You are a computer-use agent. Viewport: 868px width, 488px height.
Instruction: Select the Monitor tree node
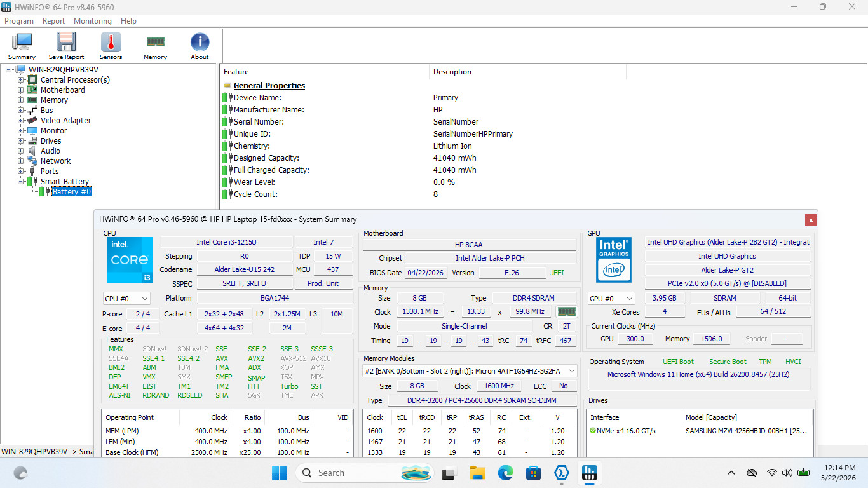coord(53,131)
